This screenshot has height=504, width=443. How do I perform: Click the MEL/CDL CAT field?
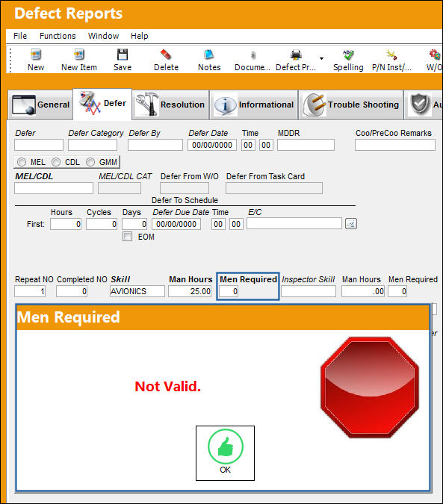(x=120, y=188)
